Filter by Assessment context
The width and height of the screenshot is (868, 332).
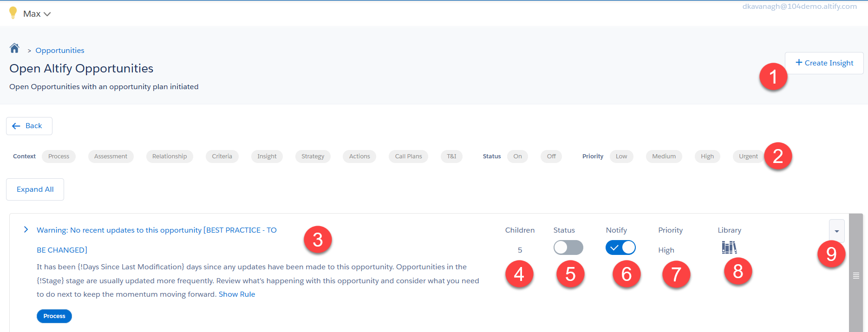coord(111,156)
